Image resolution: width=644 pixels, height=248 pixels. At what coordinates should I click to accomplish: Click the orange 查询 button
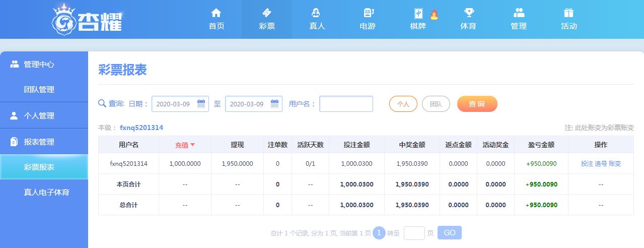point(477,104)
